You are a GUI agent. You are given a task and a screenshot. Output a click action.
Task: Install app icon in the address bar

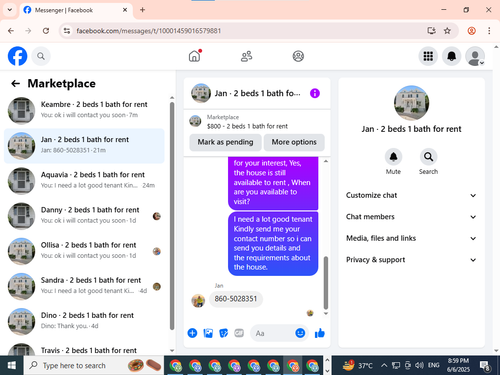coord(431,31)
